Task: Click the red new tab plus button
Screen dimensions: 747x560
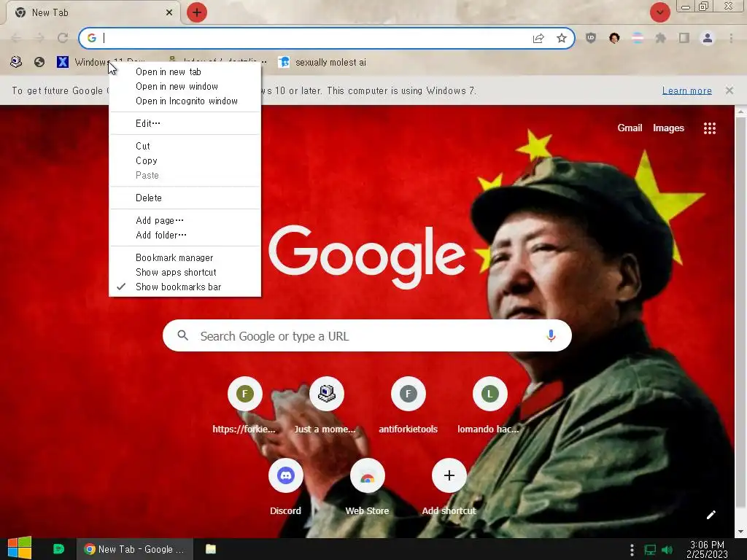Action: 197,12
